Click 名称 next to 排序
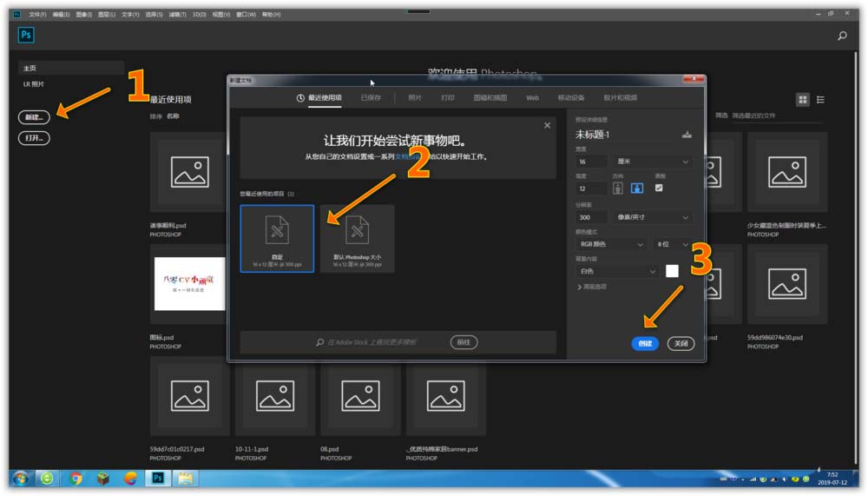Viewport: 868px width, 496px height. [173, 116]
